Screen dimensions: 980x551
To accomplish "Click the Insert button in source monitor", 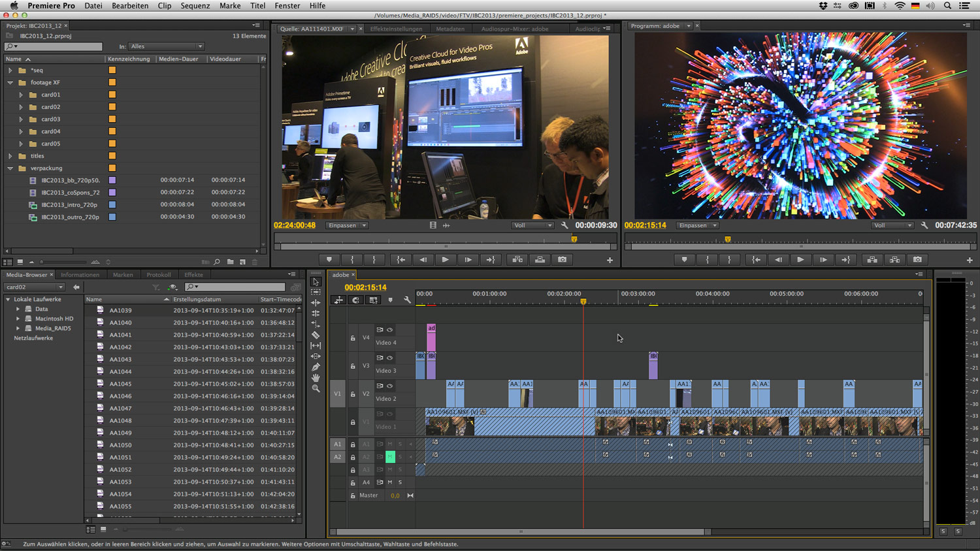I will coord(517,260).
